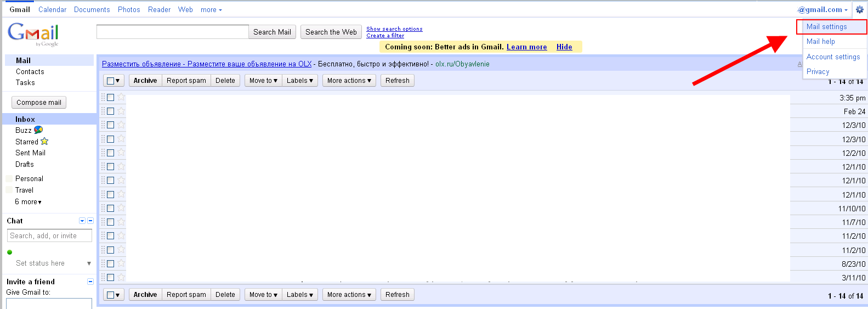The height and width of the screenshot is (309, 868).
Task: Collapse the Invite a friend panel
Action: click(x=90, y=282)
